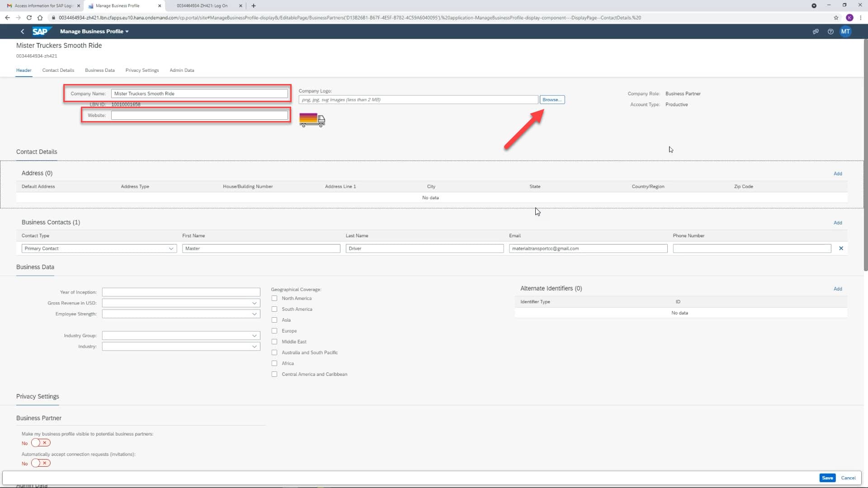
Task: Toggle automatically accept connection requests switch
Action: tap(41, 463)
